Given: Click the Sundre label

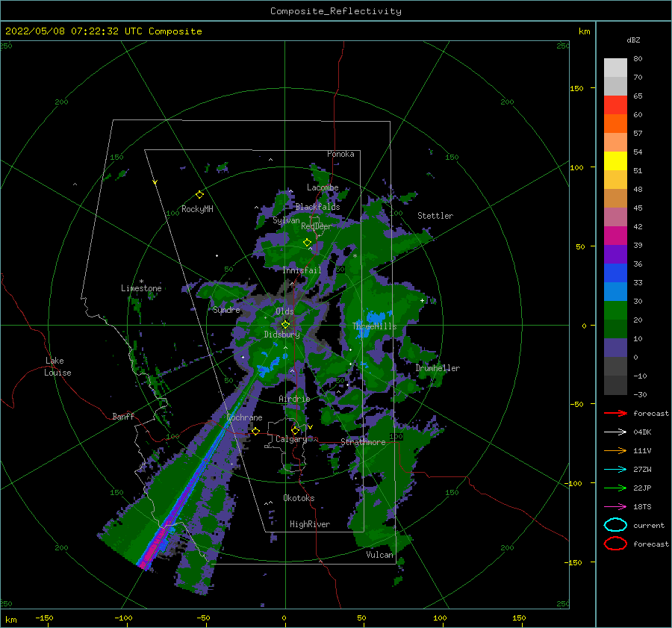Looking at the screenshot, I should [226, 309].
